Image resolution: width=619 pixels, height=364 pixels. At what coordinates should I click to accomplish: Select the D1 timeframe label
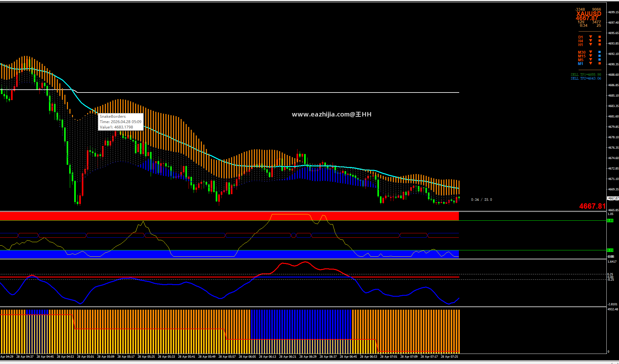[x=580, y=37]
